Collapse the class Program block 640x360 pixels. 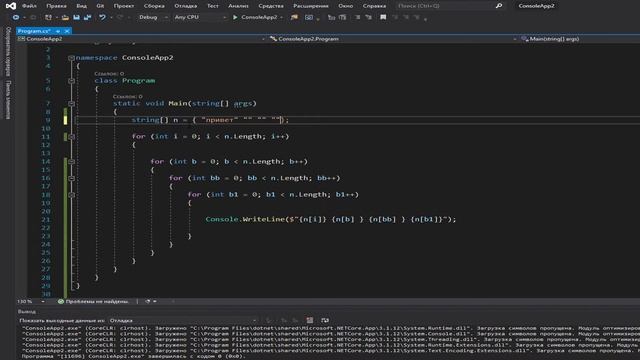pyautogui.click(x=71, y=81)
